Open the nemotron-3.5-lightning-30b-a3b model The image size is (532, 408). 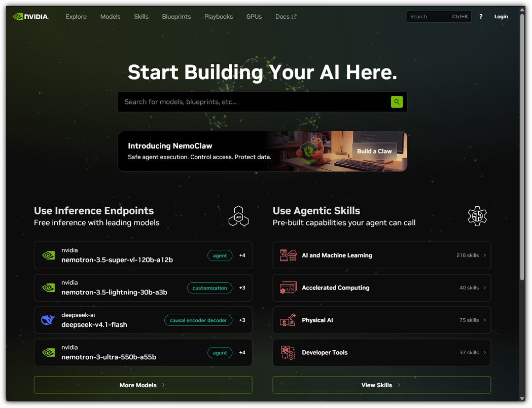tap(143, 288)
